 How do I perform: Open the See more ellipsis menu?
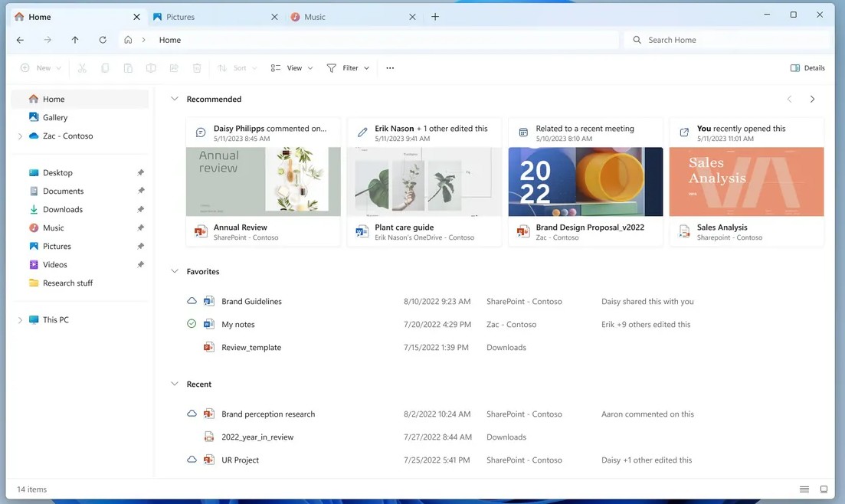click(390, 68)
